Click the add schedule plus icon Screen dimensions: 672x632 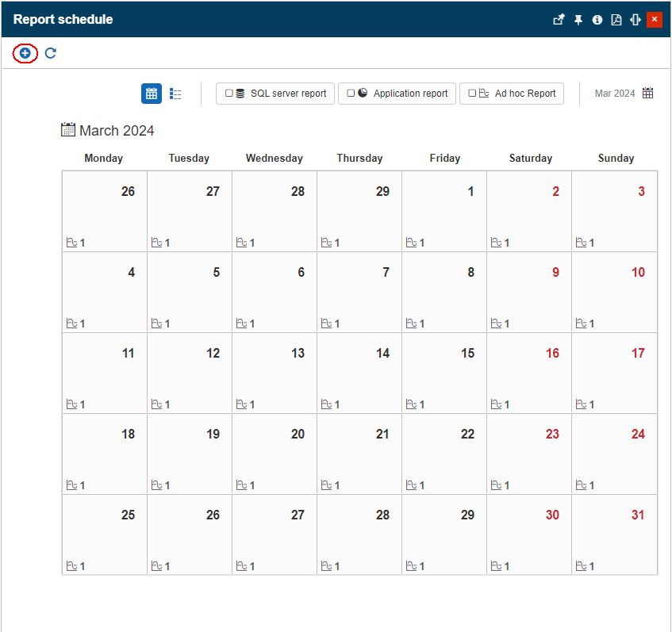(x=25, y=53)
